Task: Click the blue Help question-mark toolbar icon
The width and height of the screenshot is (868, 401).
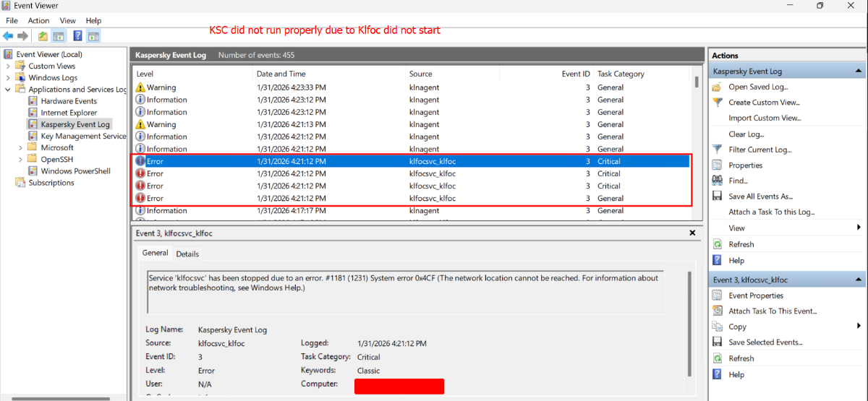Action: 77,35
